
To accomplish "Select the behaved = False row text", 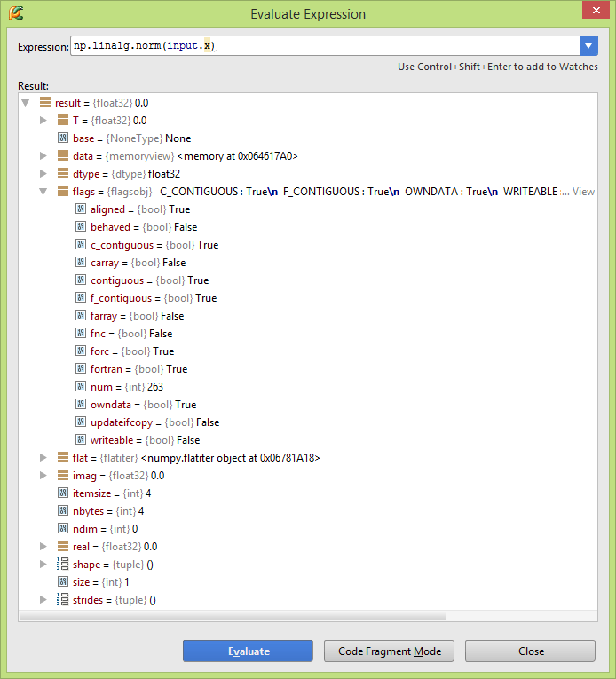I will point(144,227).
